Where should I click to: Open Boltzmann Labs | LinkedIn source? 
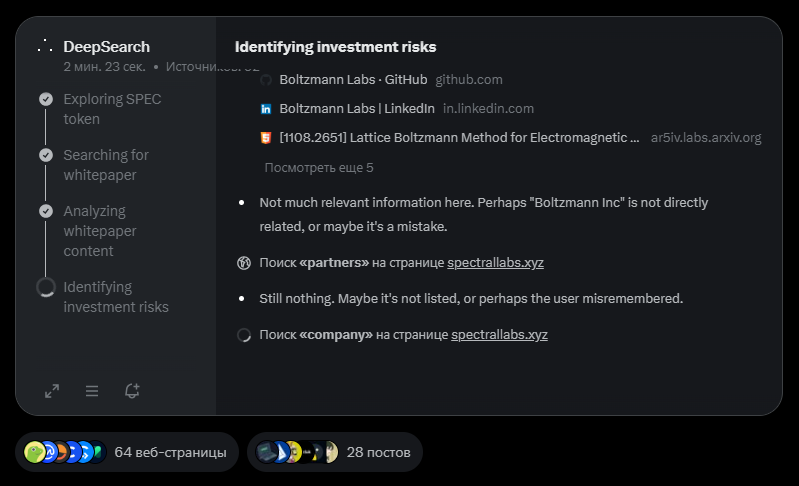point(357,109)
